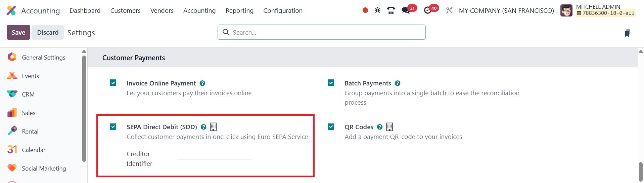Click the red recording dot icon
Image resolution: width=644 pixels, height=183 pixels.
coord(365,10)
